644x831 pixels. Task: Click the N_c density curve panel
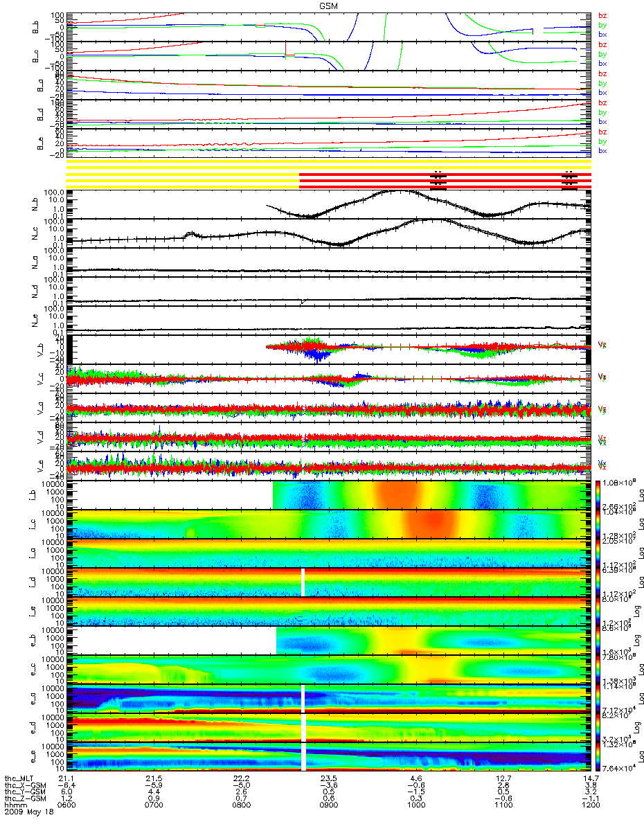click(328, 233)
